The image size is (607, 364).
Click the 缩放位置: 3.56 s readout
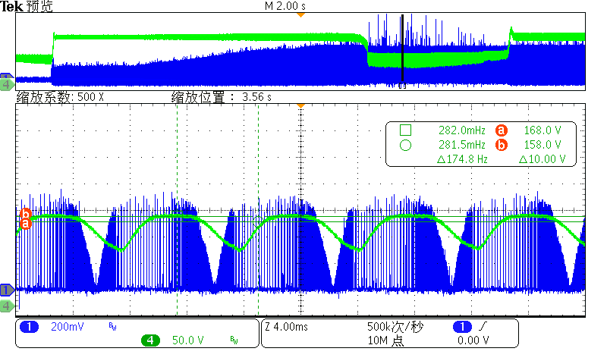point(222,97)
